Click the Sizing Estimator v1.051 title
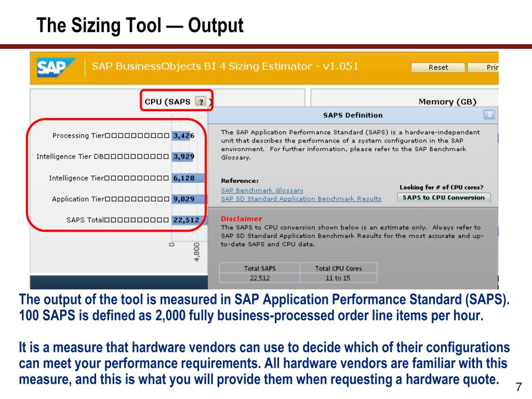 225,66
